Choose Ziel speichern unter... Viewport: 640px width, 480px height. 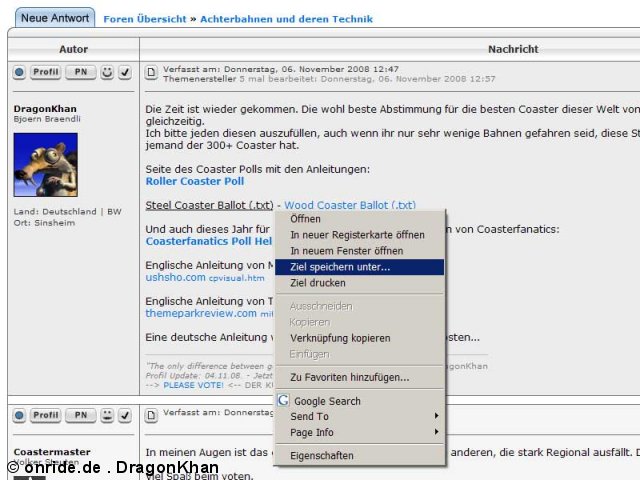coord(360,267)
